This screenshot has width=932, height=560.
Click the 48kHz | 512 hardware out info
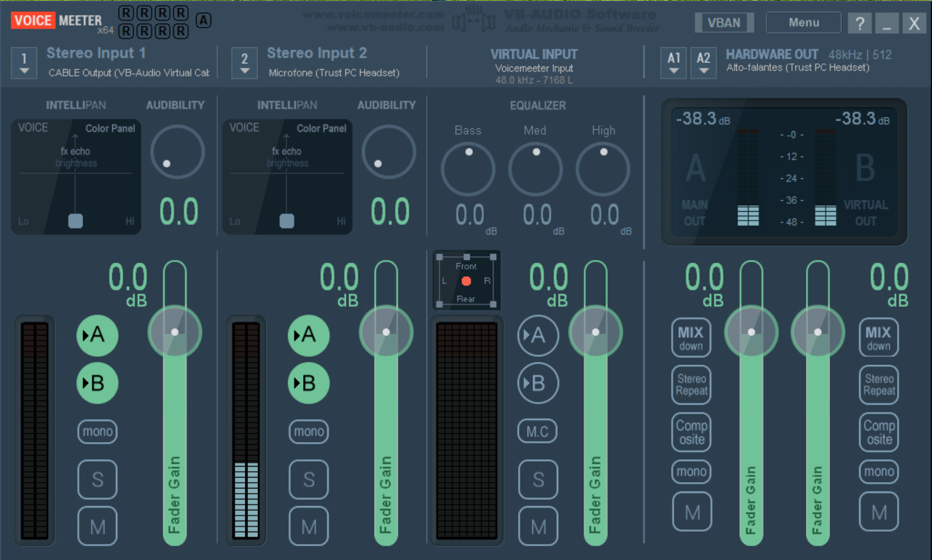click(860, 55)
